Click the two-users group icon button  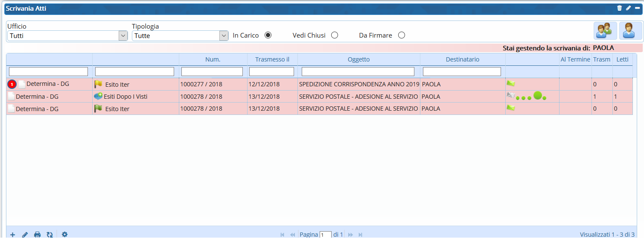(x=605, y=31)
